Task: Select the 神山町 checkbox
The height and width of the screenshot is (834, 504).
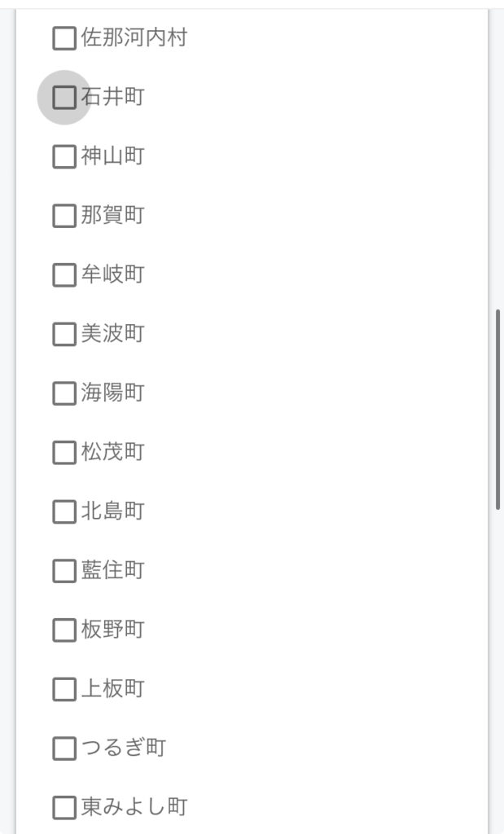Action: pyautogui.click(x=64, y=156)
